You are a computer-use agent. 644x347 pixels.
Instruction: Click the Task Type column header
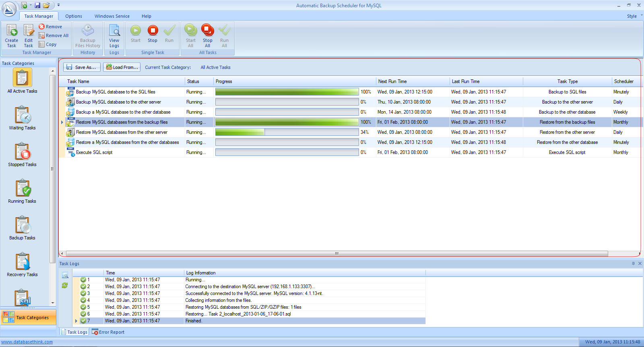(568, 81)
